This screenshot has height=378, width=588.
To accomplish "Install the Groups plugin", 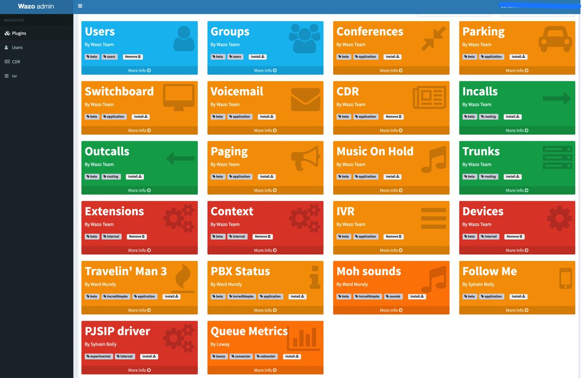I will tap(258, 57).
